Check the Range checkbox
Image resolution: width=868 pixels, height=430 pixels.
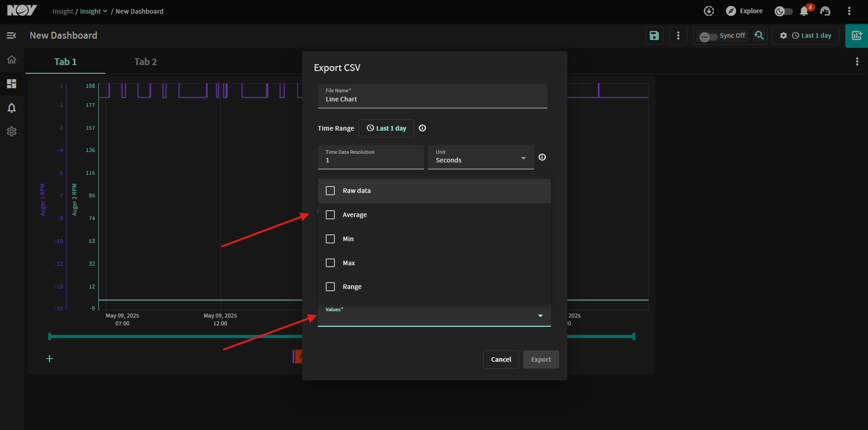[x=330, y=287]
